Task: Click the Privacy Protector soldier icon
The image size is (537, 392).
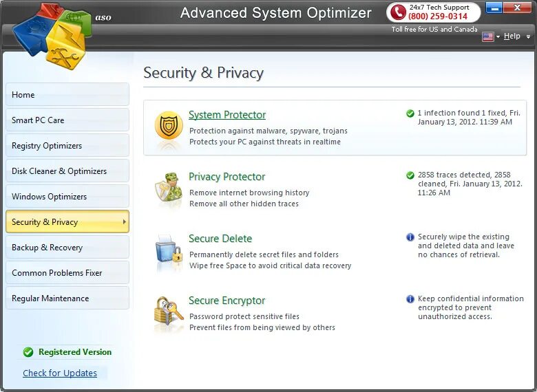Action: point(168,187)
